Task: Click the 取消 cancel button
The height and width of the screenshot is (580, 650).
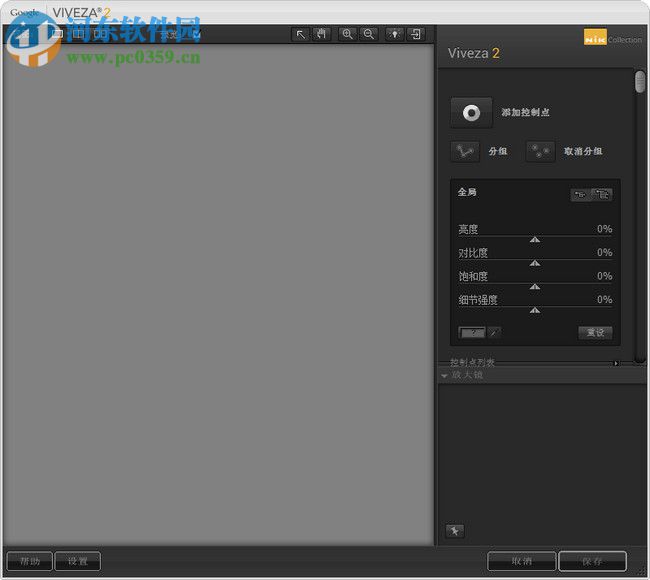Action: (521, 561)
